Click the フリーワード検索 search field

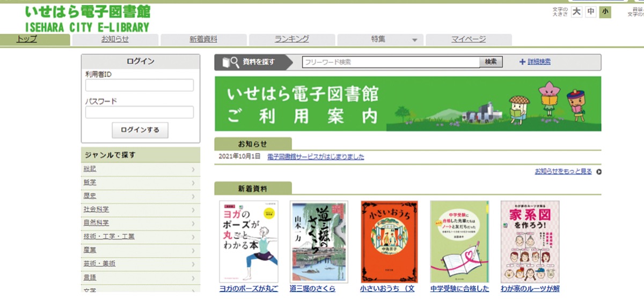(x=390, y=62)
